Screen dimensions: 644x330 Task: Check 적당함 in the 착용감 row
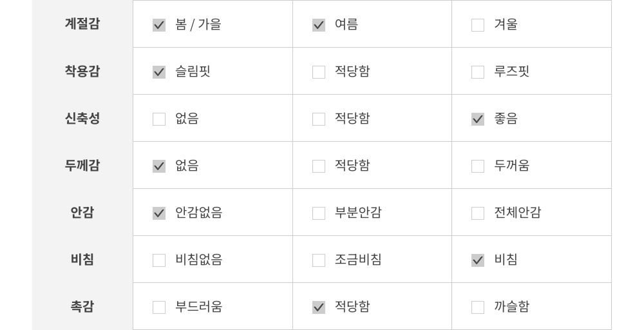[319, 72]
